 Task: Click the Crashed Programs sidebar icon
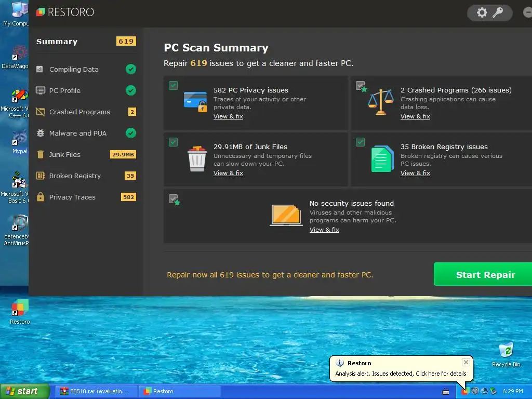click(x=41, y=112)
